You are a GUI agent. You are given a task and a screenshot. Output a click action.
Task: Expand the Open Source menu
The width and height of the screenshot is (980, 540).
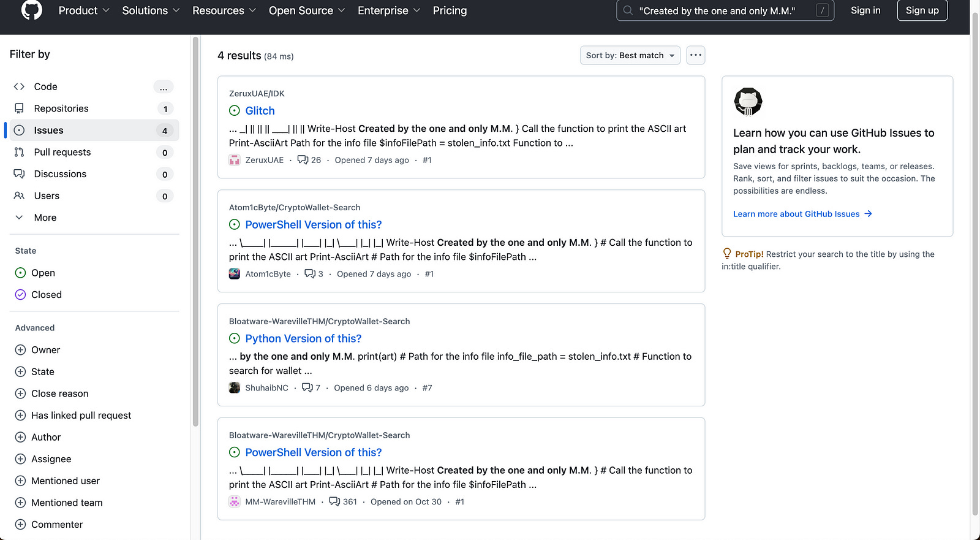(x=307, y=10)
